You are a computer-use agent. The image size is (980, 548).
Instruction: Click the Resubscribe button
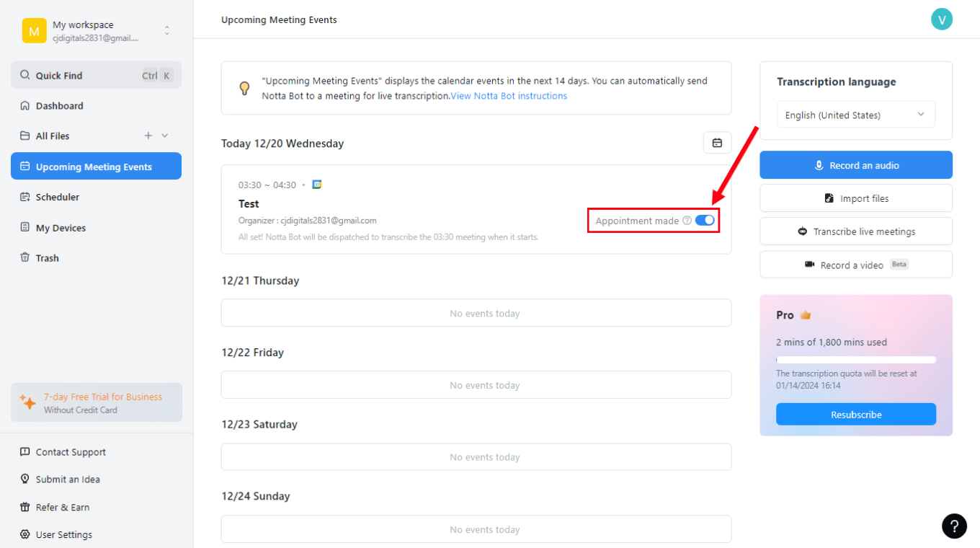click(x=856, y=415)
